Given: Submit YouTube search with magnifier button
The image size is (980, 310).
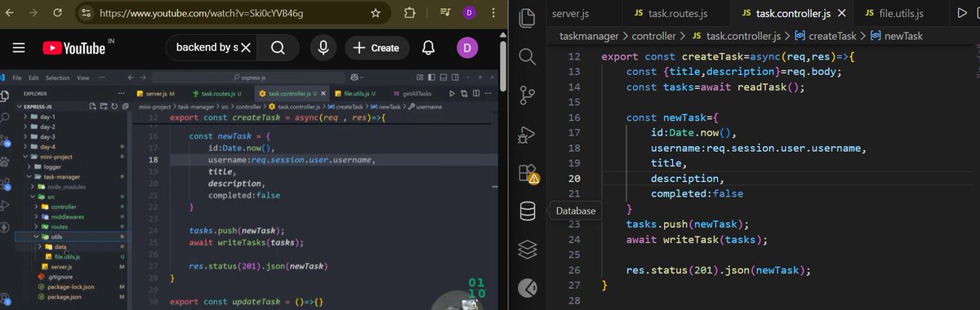Looking at the screenshot, I should pyautogui.click(x=278, y=48).
